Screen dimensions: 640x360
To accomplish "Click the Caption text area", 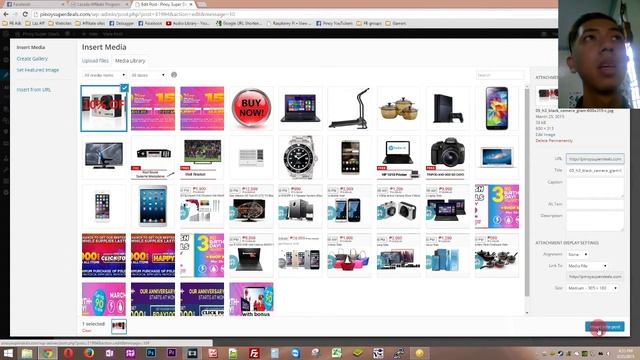I will click(x=595, y=188).
